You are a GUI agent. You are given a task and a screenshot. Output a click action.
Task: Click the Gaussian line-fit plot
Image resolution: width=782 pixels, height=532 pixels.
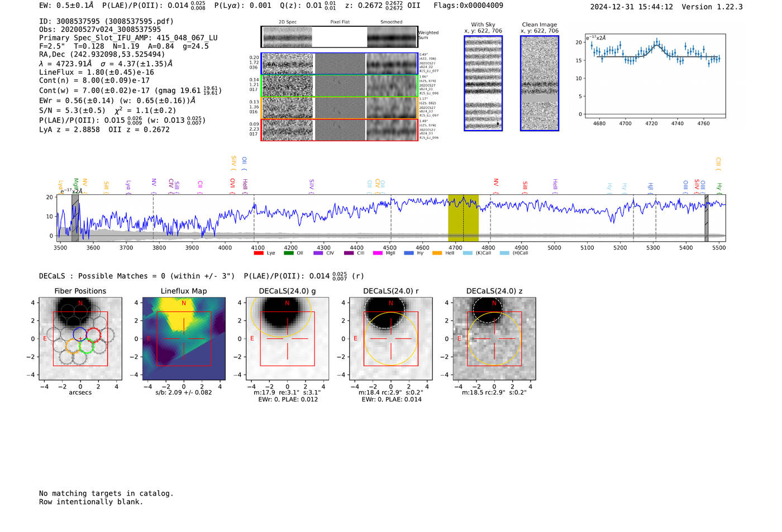click(x=655, y=76)
